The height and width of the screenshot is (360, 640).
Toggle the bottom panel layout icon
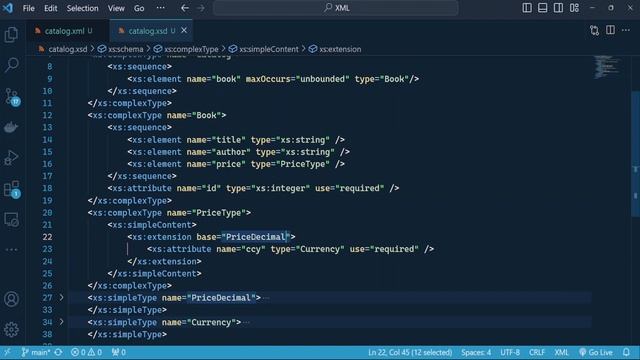coord(542,8)
